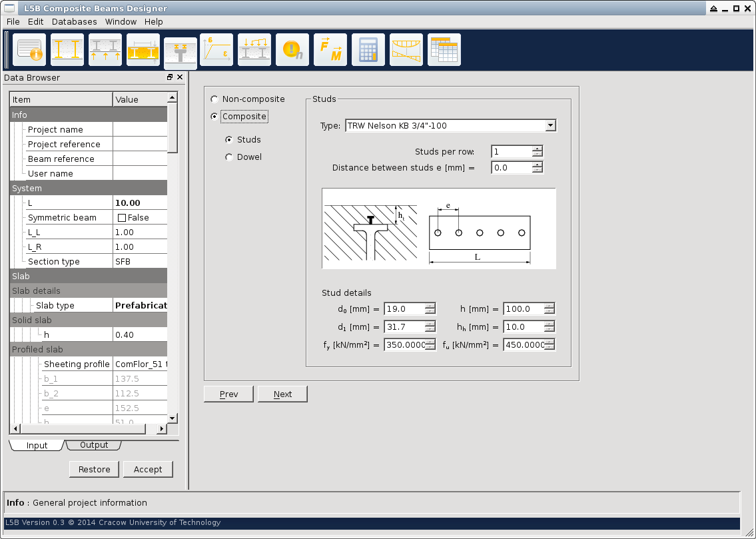Viewport: 756px width, 539px height.
Task: Select the loads on beams icon
Action: (x=254, y=50)
